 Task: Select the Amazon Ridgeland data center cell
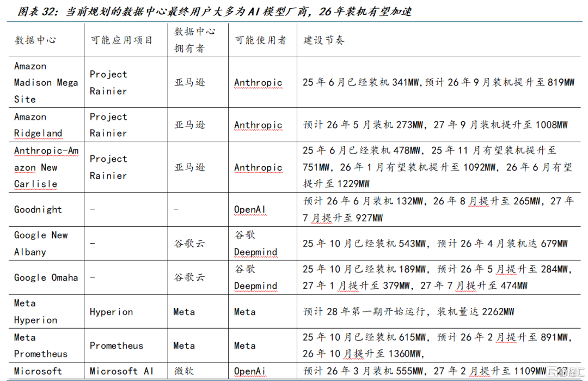tap(38, 125)
